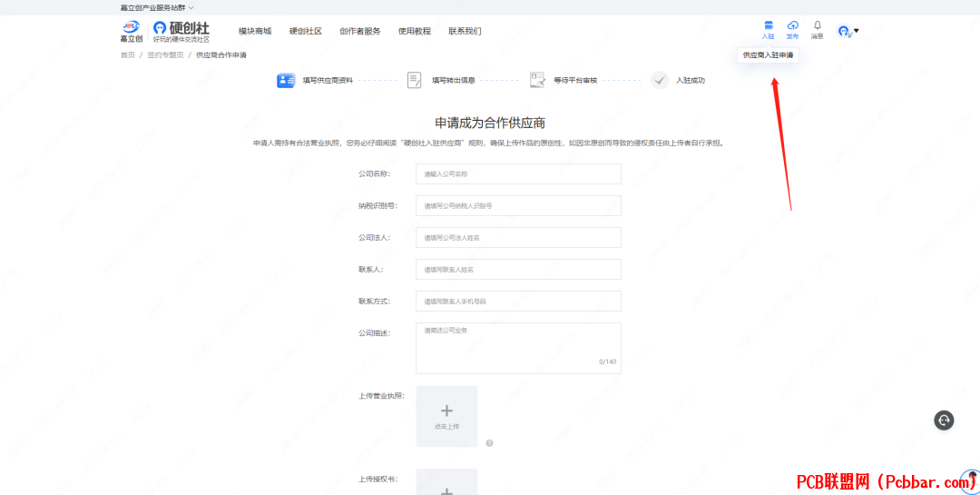Viewport: 980px width, 495px height.
Task: Click the 上传营业执照 upload box
Action: [446, 416]
